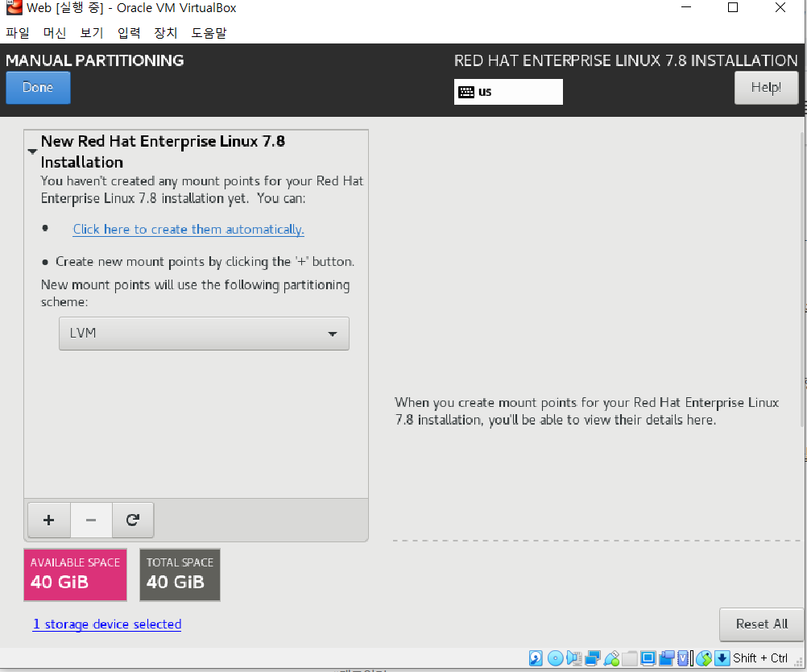Click the shared folders status icon
The image size is (807, 672).
pos(630,658)
